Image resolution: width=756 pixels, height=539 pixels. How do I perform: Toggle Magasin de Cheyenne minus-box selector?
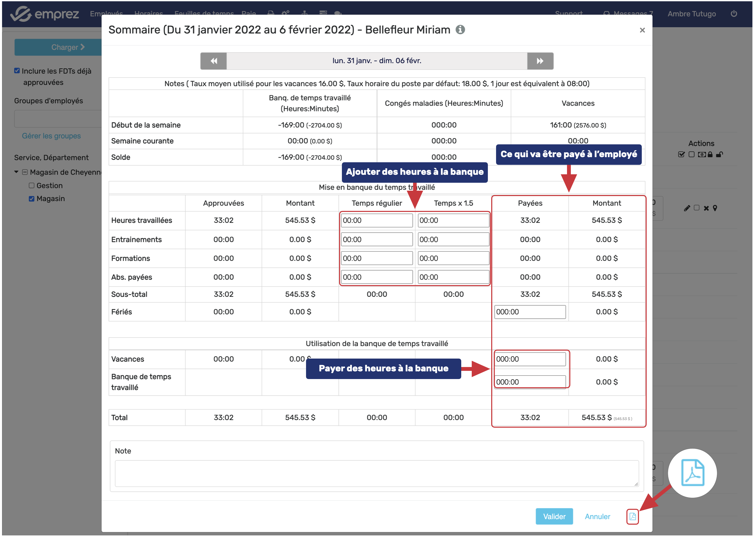[x=25, y=172]
